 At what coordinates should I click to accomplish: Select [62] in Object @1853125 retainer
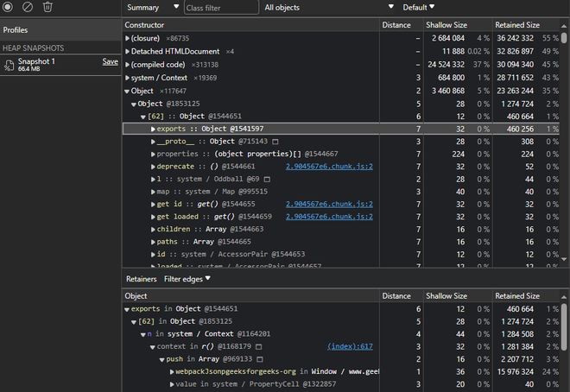(x=341, y=321)
